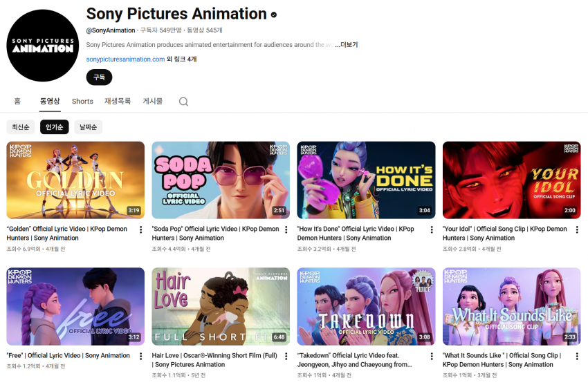The image size is (588, 387).
Task: Click the verified badge next to channel name
Action: [274, 15]
